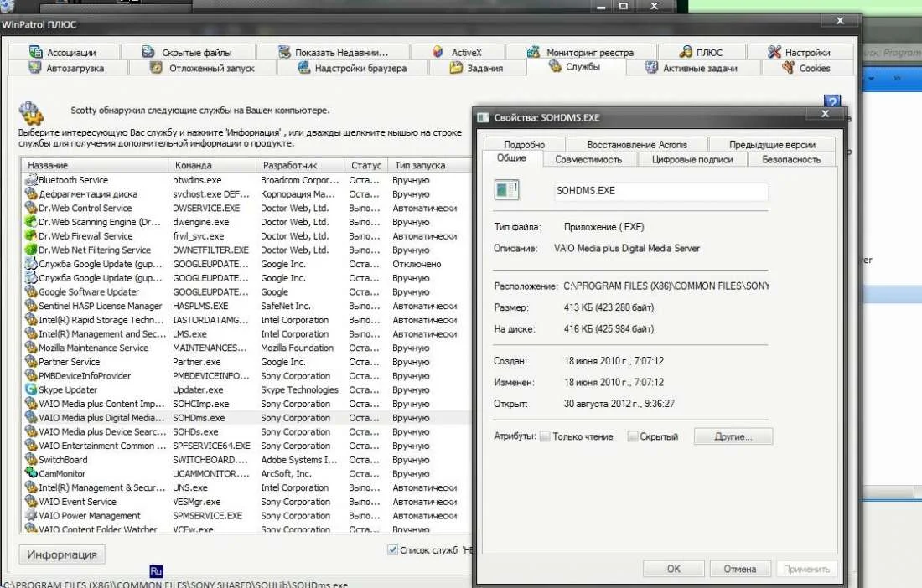Open the Задания tab

[477, 68]
